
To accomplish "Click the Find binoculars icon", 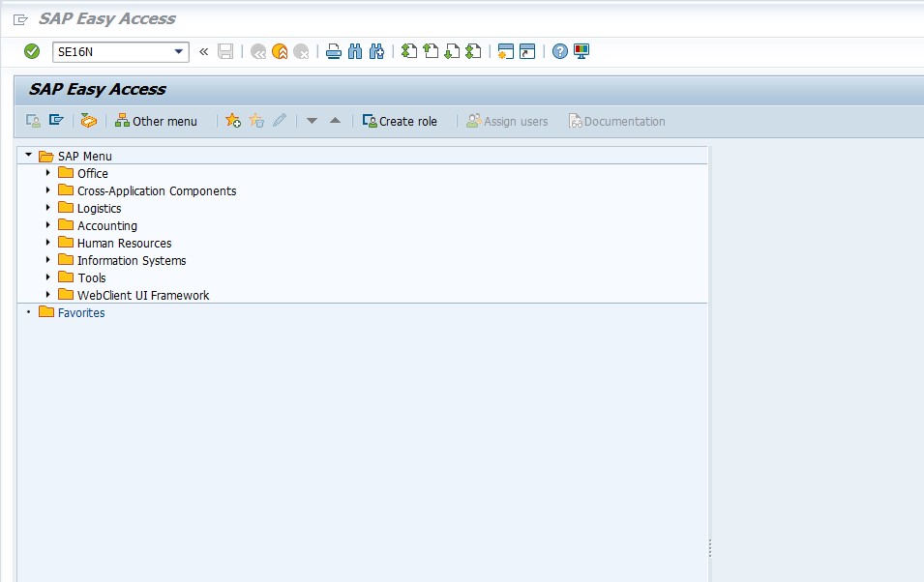I will pos(355,52).
